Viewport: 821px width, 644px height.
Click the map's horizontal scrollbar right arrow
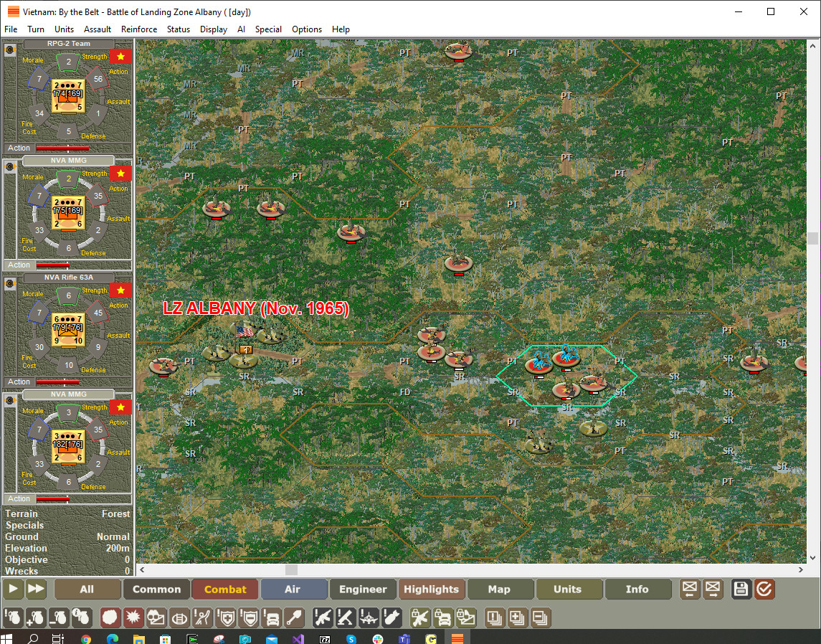801,569
